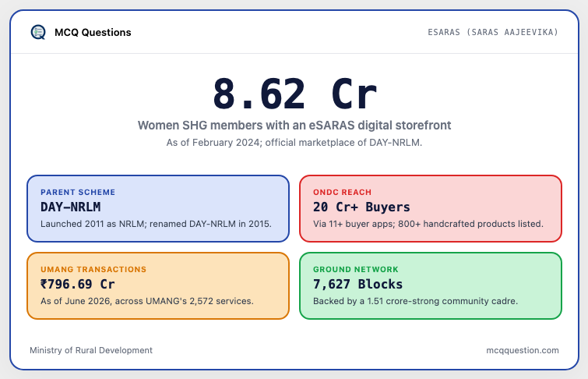588x379 pixels.
Task: Select the ESARAS (SARAS AAJEEVIKA) header label
Action: click(493, 32)
